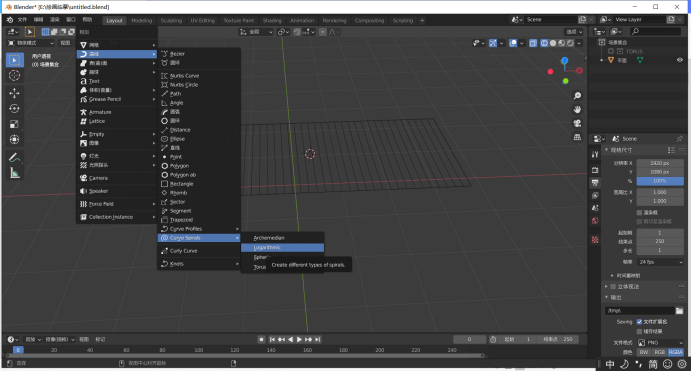The image size is (692, 371).
Task: Enable the render region border checkbox
Action: pos(639,212)
